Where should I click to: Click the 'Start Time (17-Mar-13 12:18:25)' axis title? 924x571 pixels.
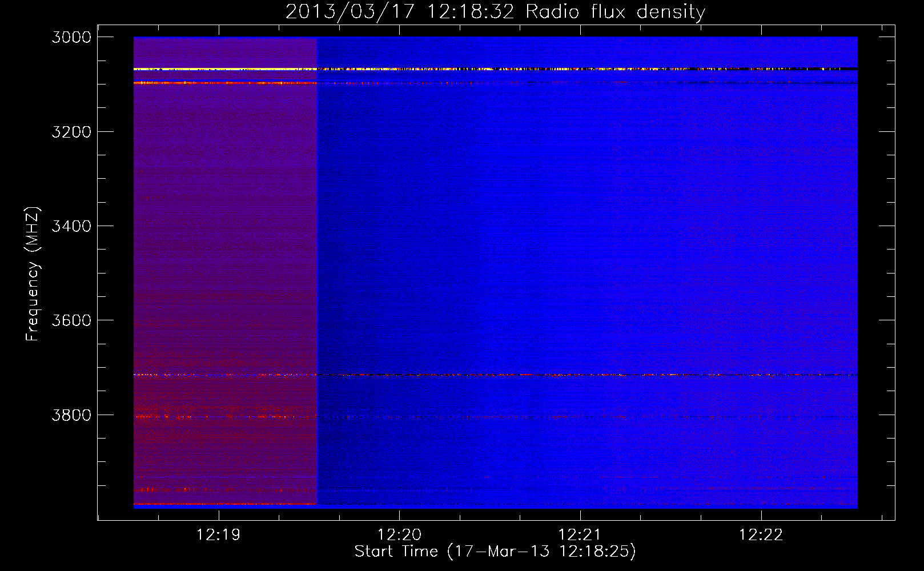[495, 552]
